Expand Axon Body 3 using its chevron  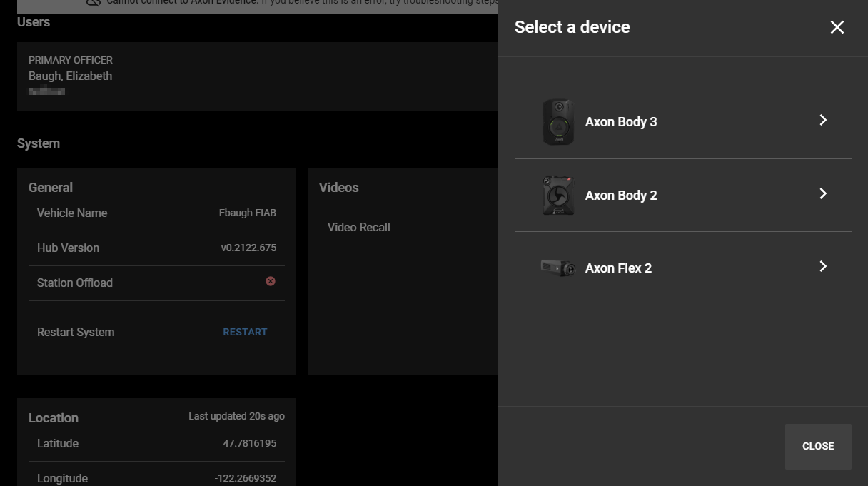[822, 120]
